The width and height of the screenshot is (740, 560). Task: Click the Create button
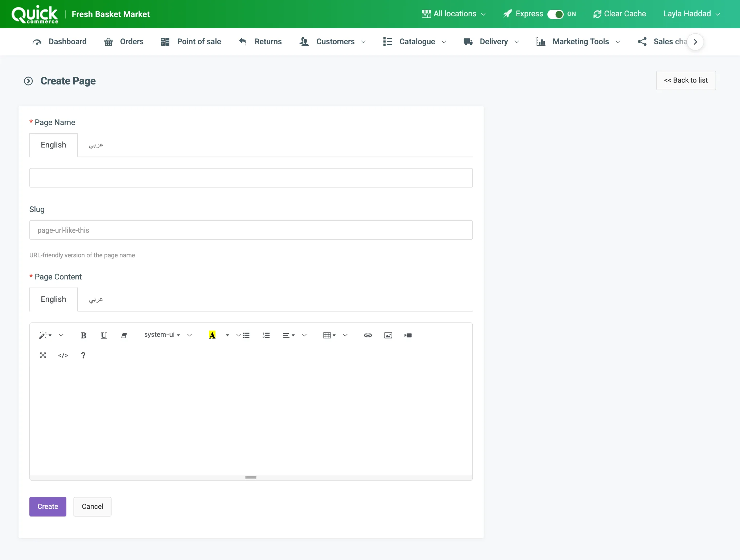(x=48, y=506)
